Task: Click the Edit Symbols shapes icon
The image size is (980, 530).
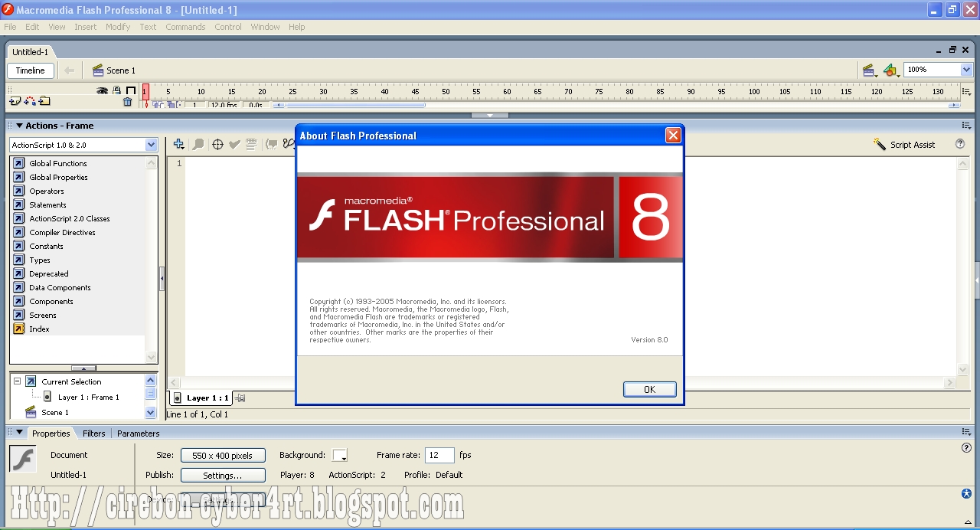Action: coord(890,70)
